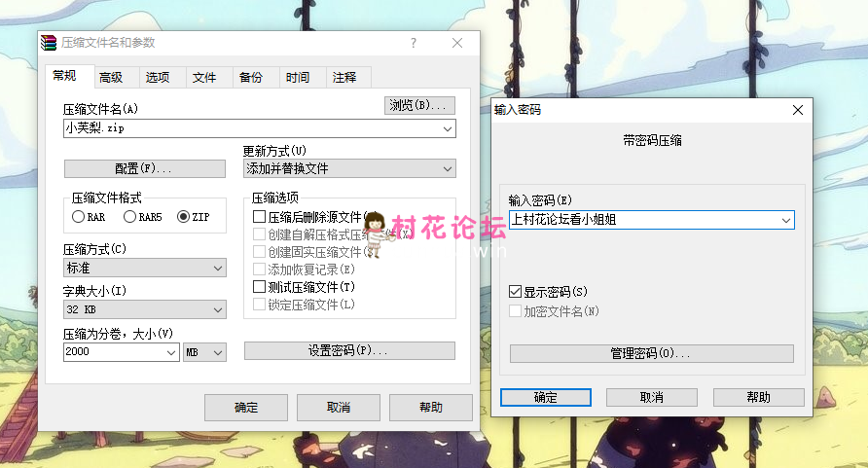Click 帮助 in the 输入密码 dialog
Image resolution: width=868 pixels, height=468 pixels.
tap(759, 397)
